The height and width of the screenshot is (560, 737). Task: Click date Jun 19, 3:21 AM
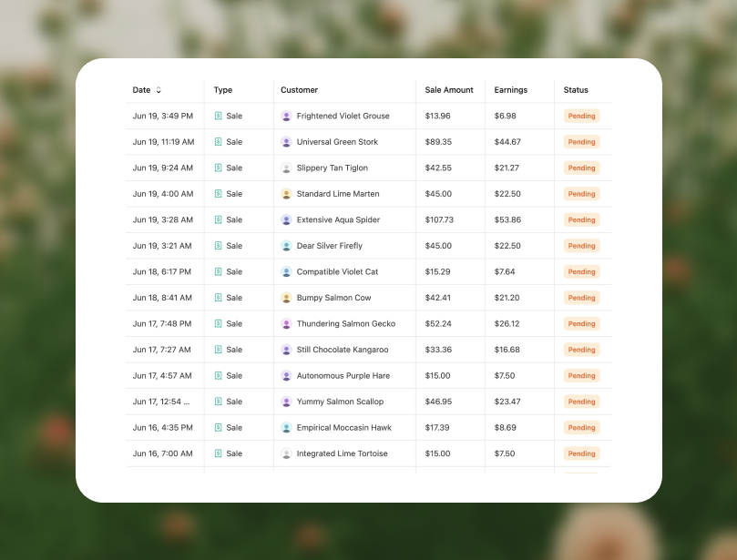point(162,246)
